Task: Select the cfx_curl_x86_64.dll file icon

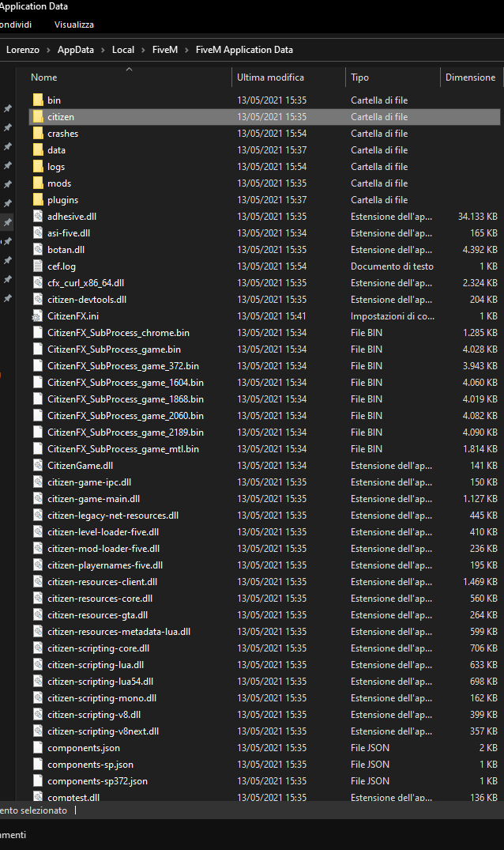Action: pos(38,283)
